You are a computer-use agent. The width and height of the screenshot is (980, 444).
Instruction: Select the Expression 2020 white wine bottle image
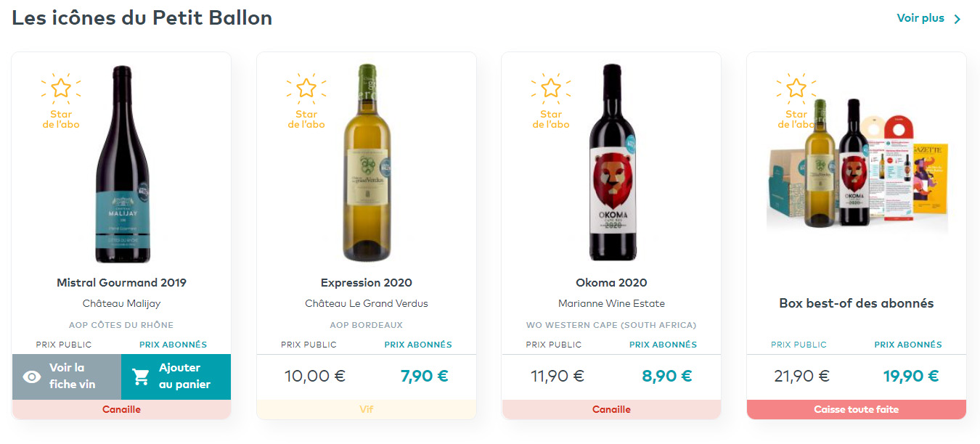tap(367, 163)
